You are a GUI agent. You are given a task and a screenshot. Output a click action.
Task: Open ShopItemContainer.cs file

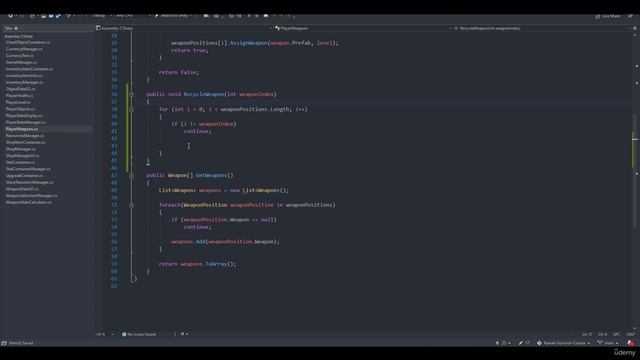(25, 142)
